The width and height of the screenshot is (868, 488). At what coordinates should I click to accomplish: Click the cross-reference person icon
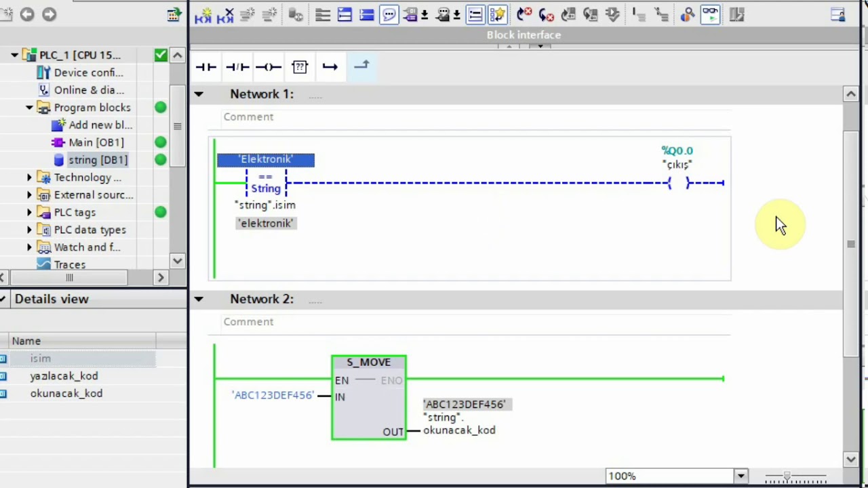tap(688, 14)
